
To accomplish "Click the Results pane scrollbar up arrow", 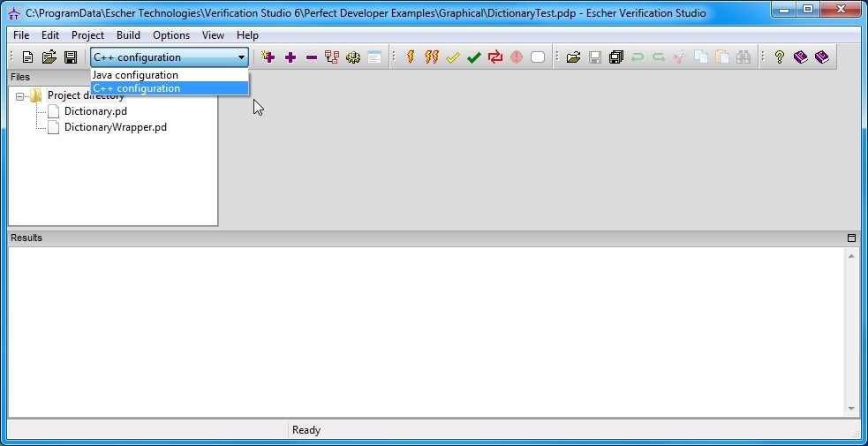I will click(851, 255).
